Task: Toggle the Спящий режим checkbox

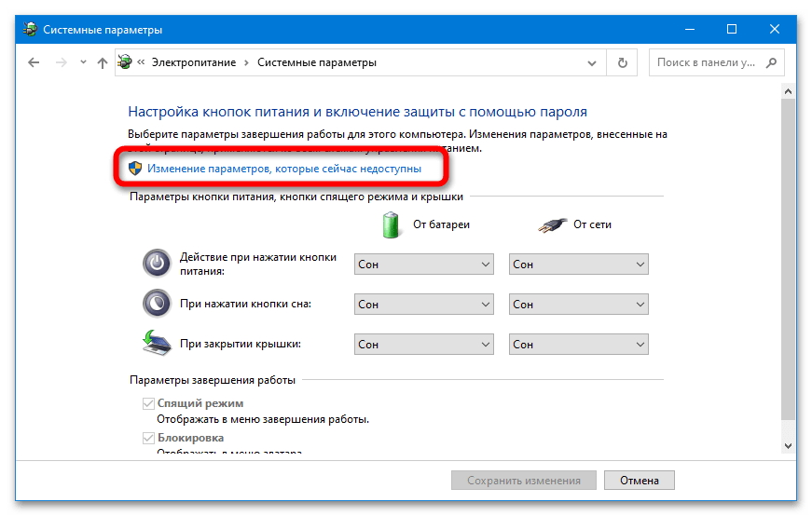Action: [x=148, y=403]
